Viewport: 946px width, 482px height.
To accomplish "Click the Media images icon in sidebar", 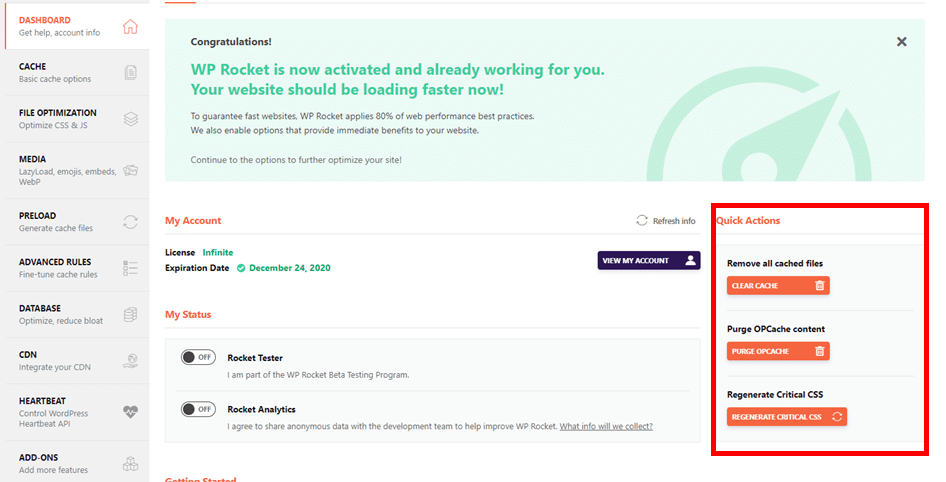I will tap(130, 170).
